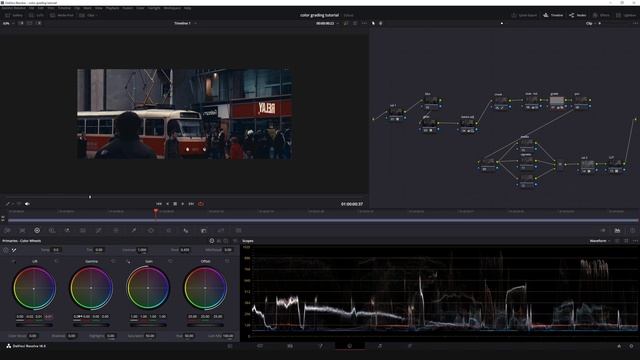Open the Timeline menu
Screen dimensions: 640x360
pos(64,8)
